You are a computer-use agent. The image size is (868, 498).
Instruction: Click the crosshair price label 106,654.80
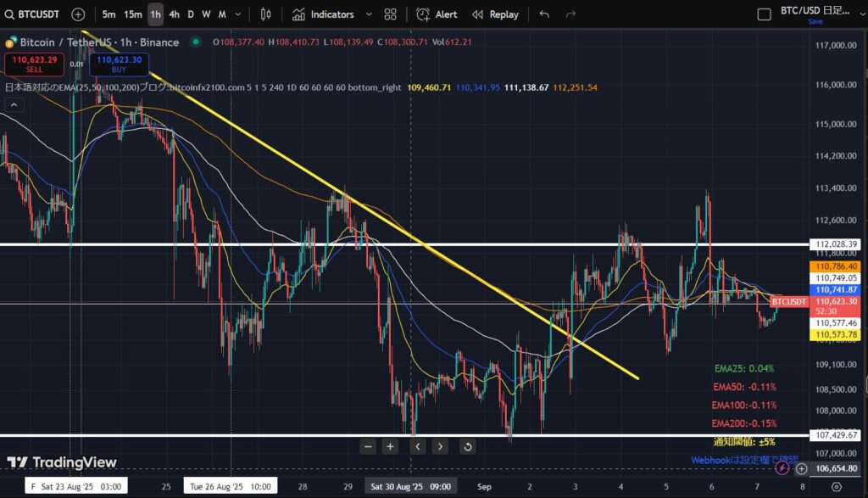click(x=836, y=468)
